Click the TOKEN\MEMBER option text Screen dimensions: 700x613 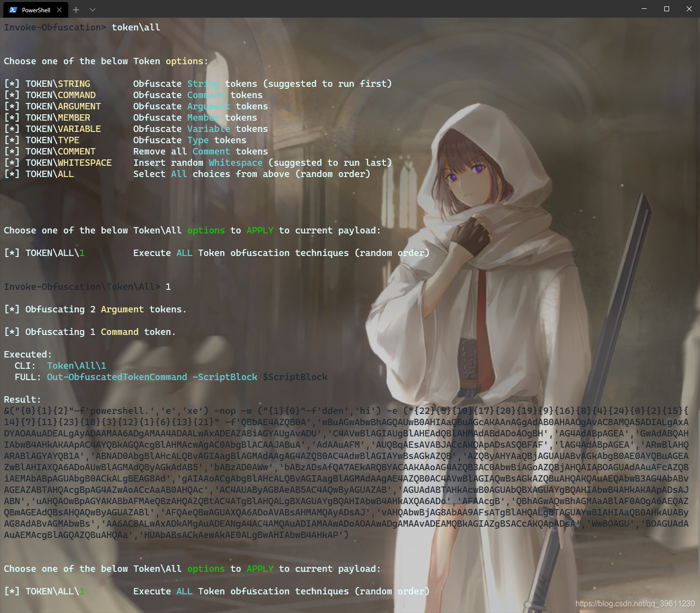click(x=58, y=118)
